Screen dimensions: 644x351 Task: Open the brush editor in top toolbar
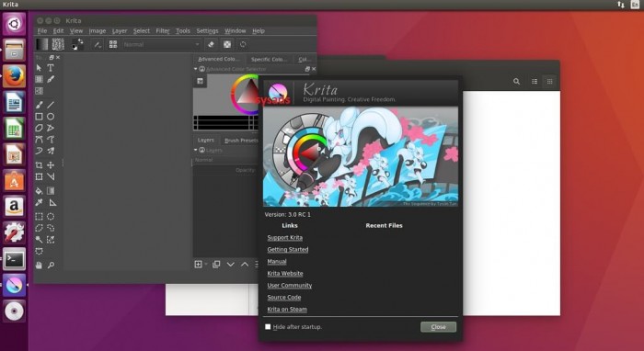click(x=98, y=44)
